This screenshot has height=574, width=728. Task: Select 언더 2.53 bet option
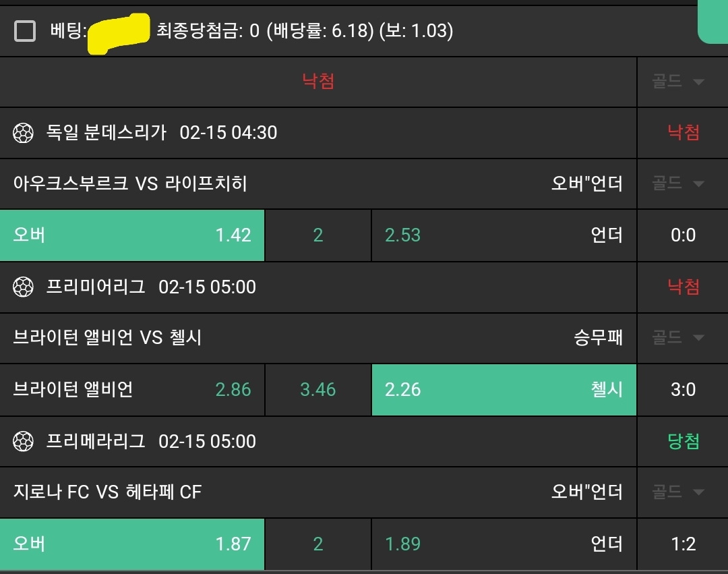504,235
